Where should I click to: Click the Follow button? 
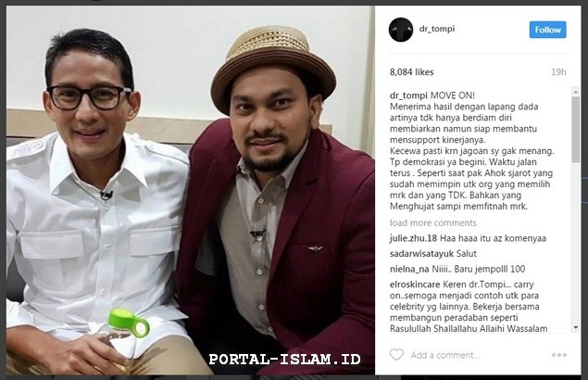coord(547,30)
